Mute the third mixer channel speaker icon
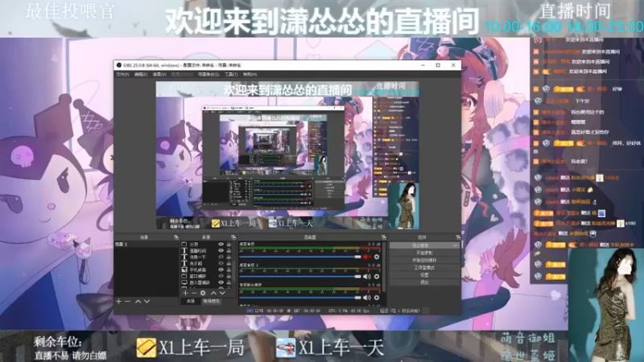 coord(367,298)
